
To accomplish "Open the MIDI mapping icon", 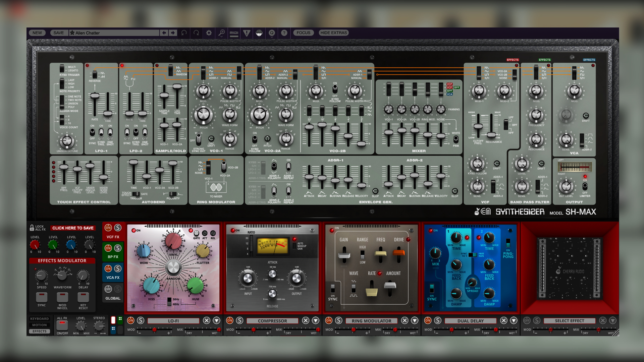I will coord(234,33).
